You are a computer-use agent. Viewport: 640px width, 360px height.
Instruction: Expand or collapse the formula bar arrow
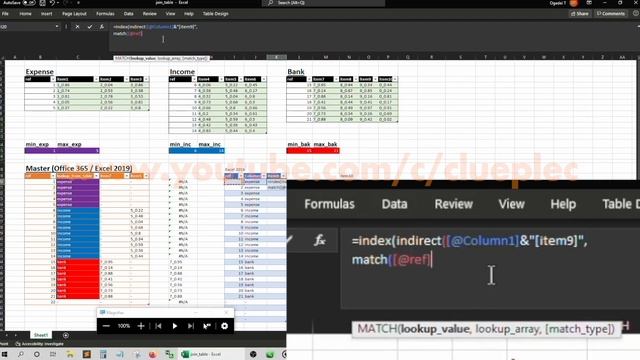[x=638, y=27]
